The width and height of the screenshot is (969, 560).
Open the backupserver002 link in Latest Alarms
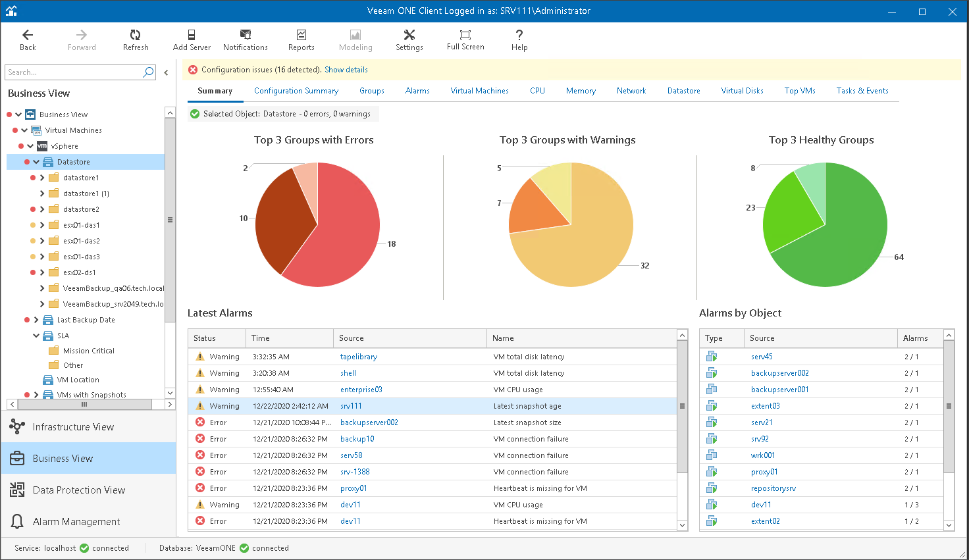pyautogui.click(x=369, y=422)
